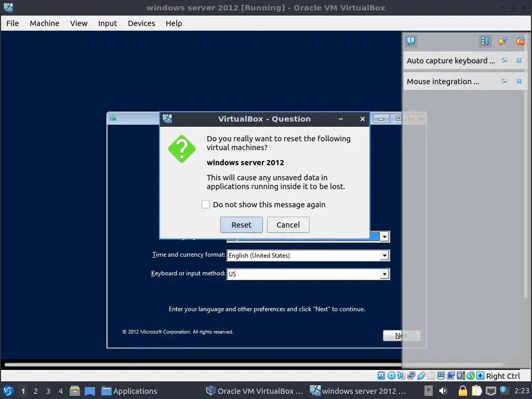The image size is (532, 399).
Task: Click the show desktop taskbar icon
Action: point(90,391)
